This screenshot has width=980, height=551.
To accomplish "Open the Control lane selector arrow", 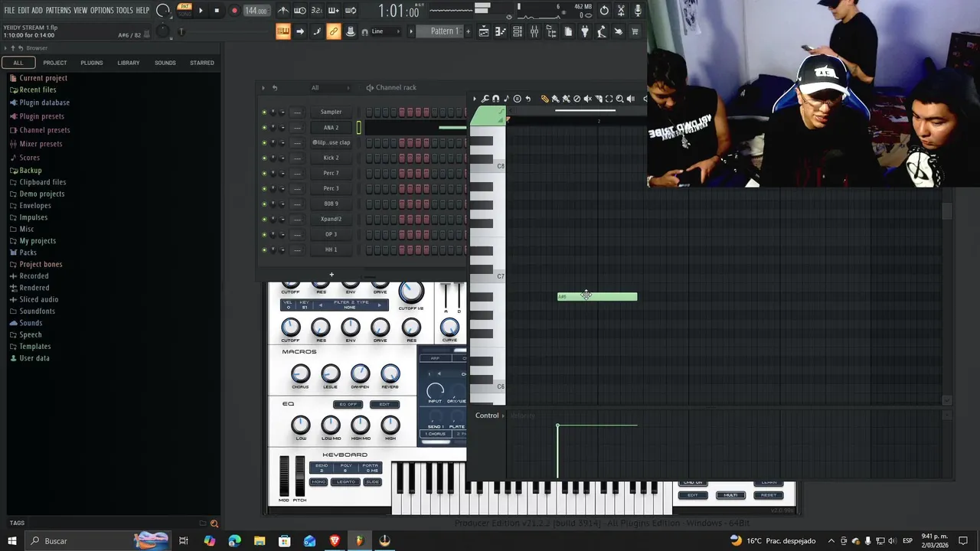I will (x=503, y=416).
